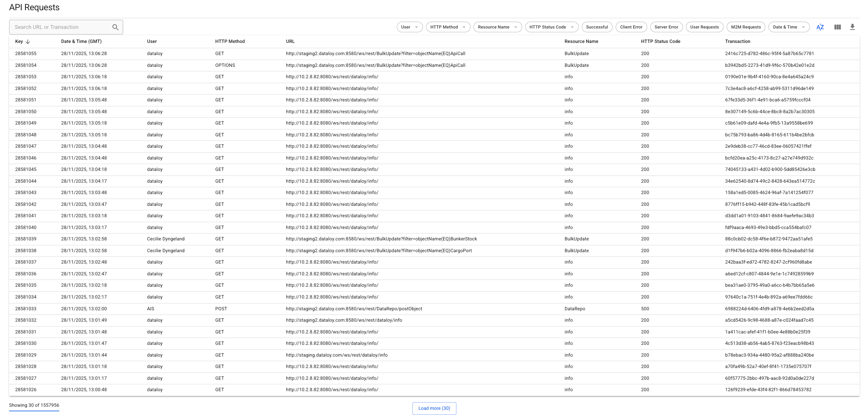
Task: Click the Date & Time (GMT) column header
Action: click(x=81, y=41)
